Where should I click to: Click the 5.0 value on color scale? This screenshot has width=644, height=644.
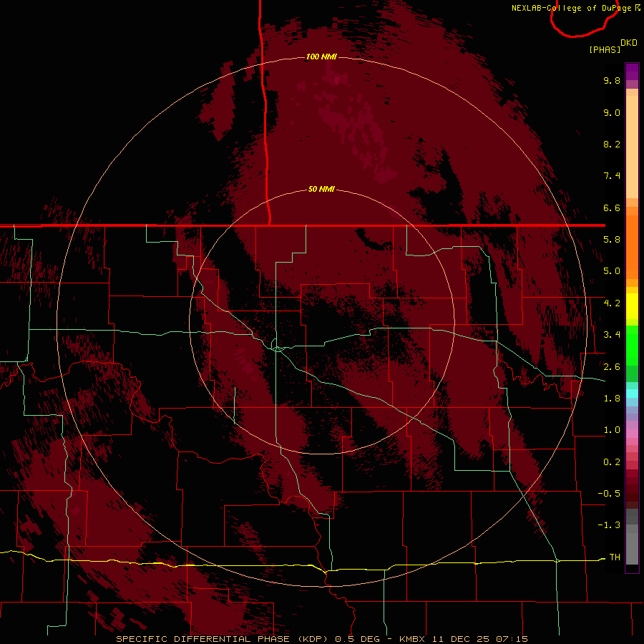(x=612, y=271)
